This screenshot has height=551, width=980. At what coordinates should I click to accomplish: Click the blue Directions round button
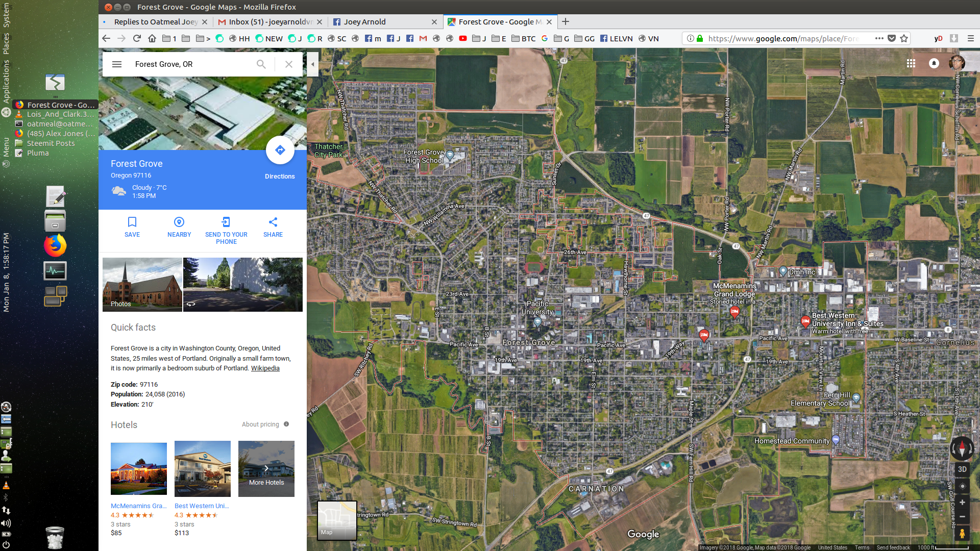point(280,150)
